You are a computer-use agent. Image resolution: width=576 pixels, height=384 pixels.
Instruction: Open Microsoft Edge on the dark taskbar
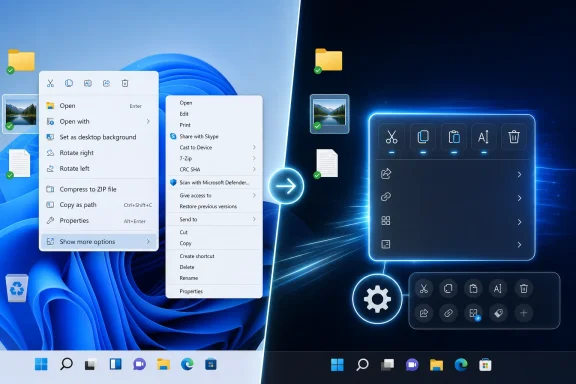point(461,365)
